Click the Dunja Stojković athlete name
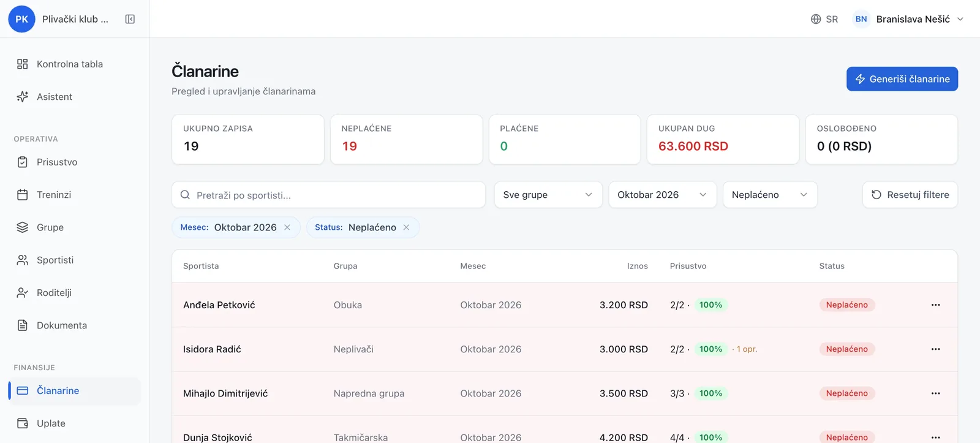 tap(217, 437)
